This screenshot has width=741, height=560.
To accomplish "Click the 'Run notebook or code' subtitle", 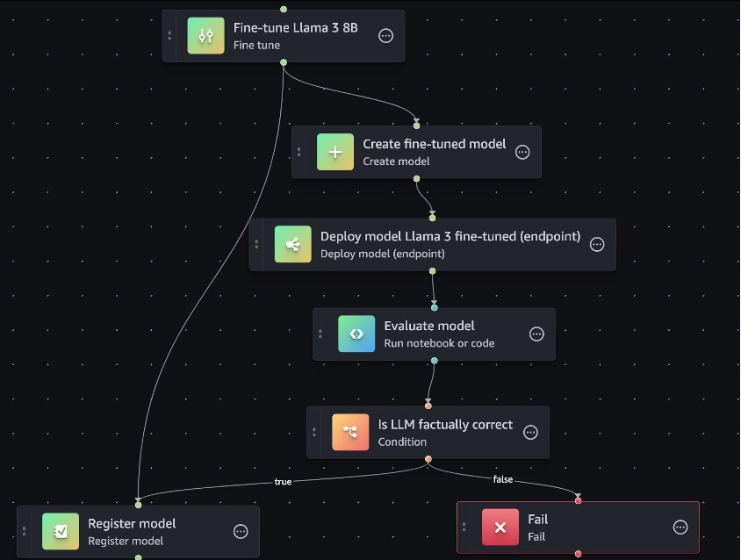I will point(439,343).
